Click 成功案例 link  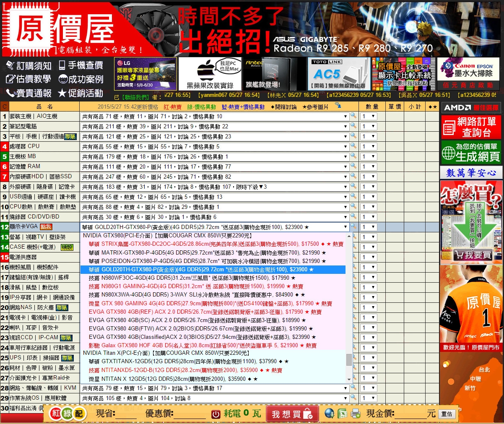coord(81,79)
